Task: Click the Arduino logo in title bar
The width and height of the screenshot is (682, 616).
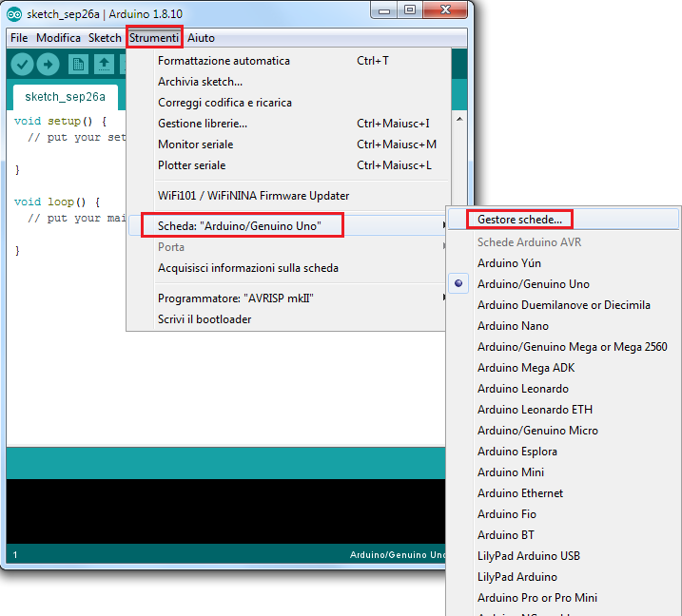Action: (14, 14)
